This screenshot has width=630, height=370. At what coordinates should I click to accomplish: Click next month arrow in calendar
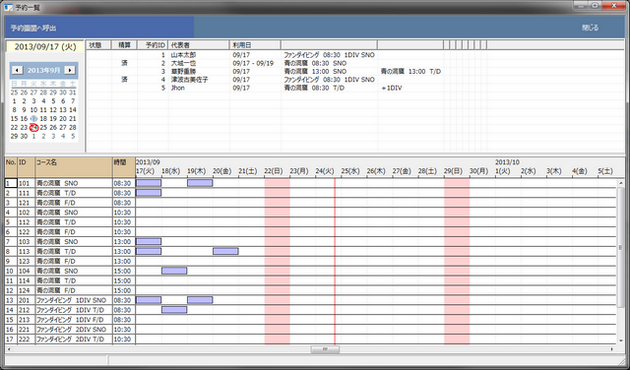(x=70, y=70)
